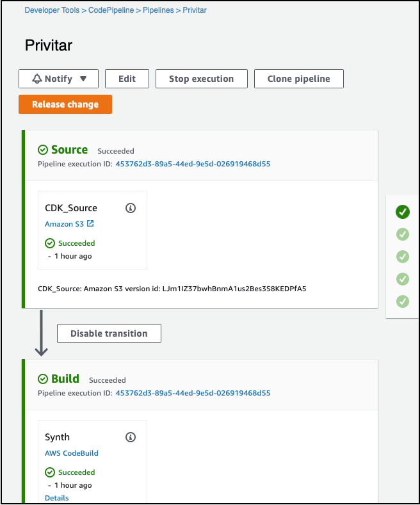Image resolution: width=420 pixels, height=505 pixels.
Task: Click CDK_Source Succeeded status icon
Action: [x=50, y=243]
